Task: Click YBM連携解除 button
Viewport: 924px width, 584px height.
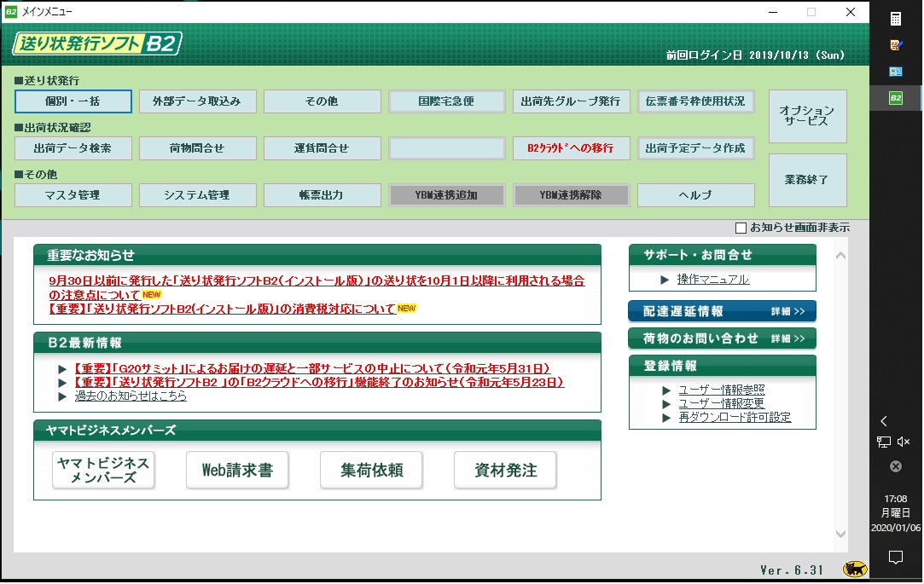Action: [x=571, y=195]
